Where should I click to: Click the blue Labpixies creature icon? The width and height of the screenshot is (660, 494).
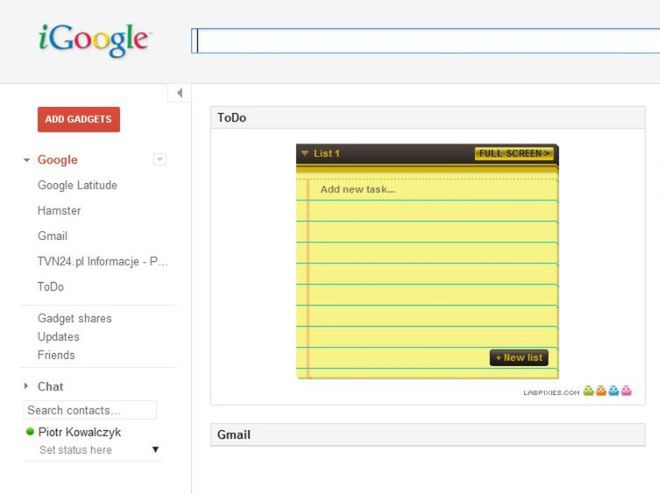click(614, 391)
